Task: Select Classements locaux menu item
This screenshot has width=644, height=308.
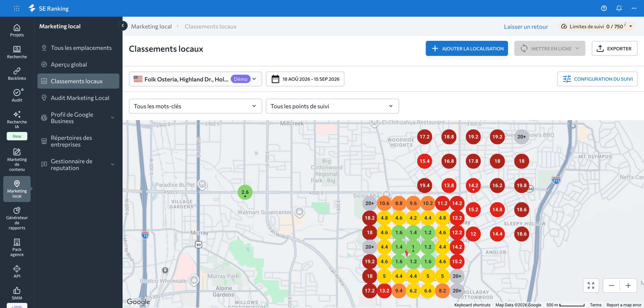Action: [78, 81]
